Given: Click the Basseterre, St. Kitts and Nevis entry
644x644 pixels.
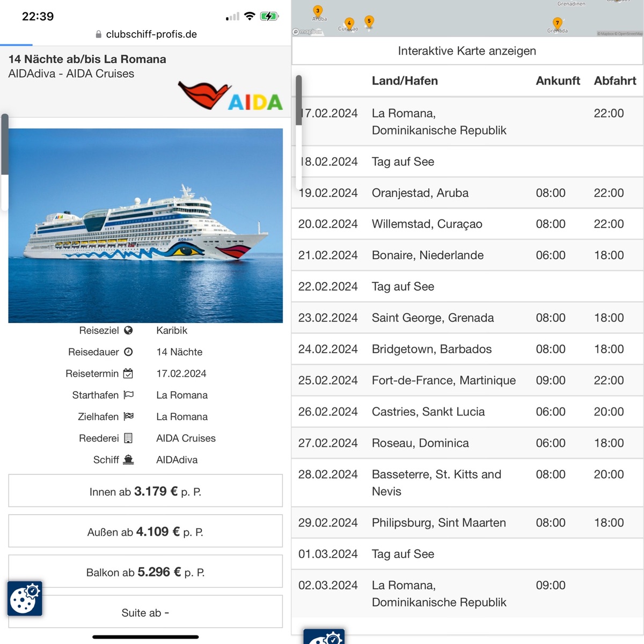Looking at the screenshot, I should pos(436,483).
